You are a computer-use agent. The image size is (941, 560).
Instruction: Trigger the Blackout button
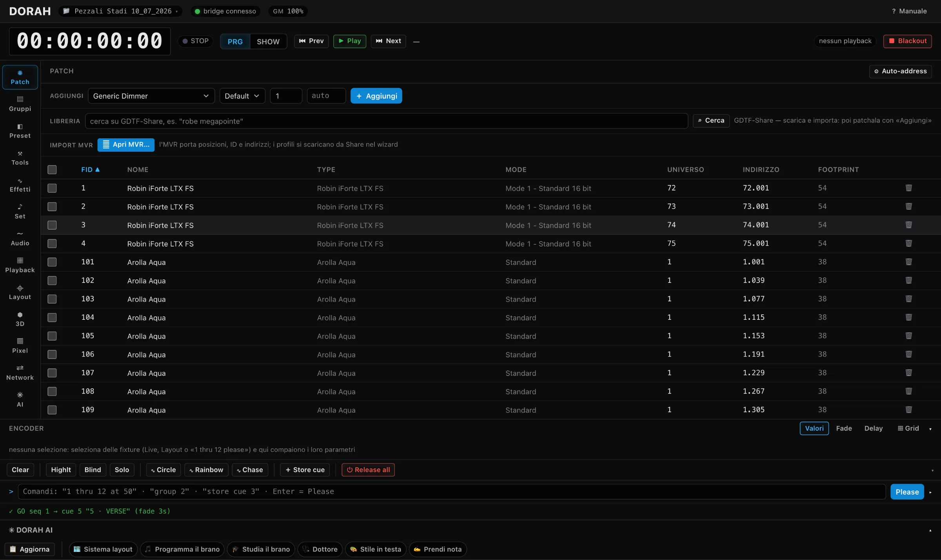tap(907, 41)
